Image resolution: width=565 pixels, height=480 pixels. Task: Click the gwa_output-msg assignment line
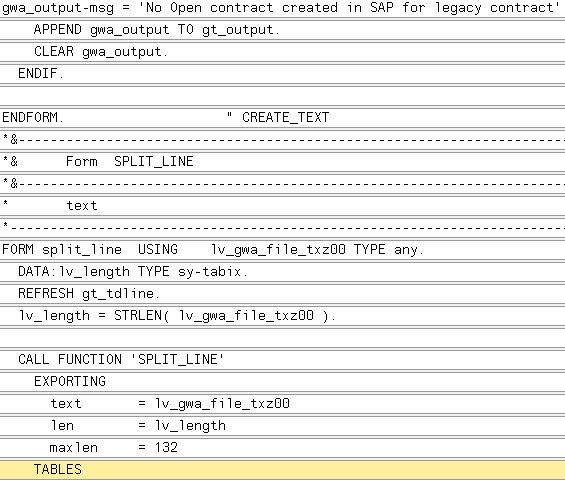(x=282, y=8)
